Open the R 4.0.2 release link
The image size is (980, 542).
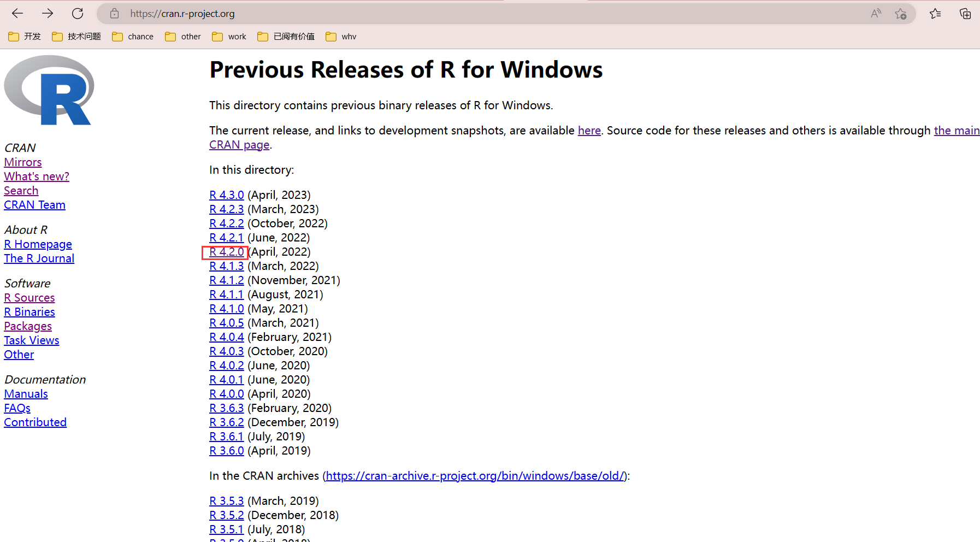pyautogui.click(x=227, y=366)
